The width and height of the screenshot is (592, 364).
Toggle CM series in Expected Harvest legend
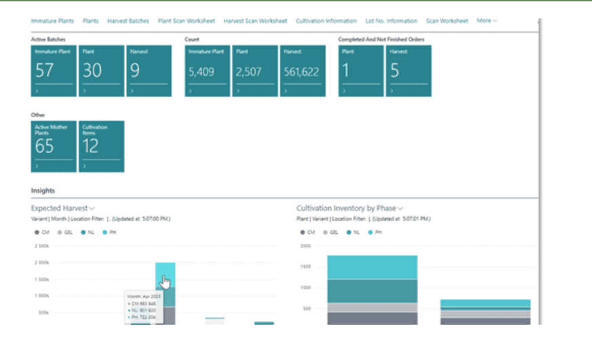click(42, 232)
